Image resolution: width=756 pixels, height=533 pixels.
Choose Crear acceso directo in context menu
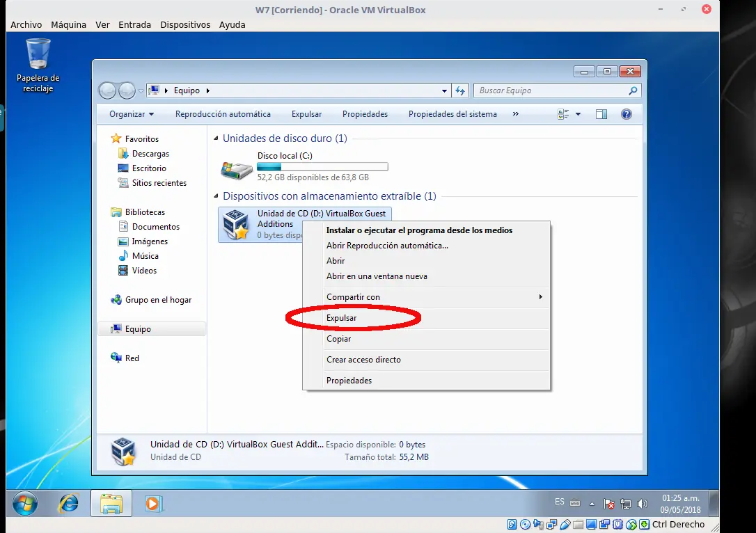(426, 360)
